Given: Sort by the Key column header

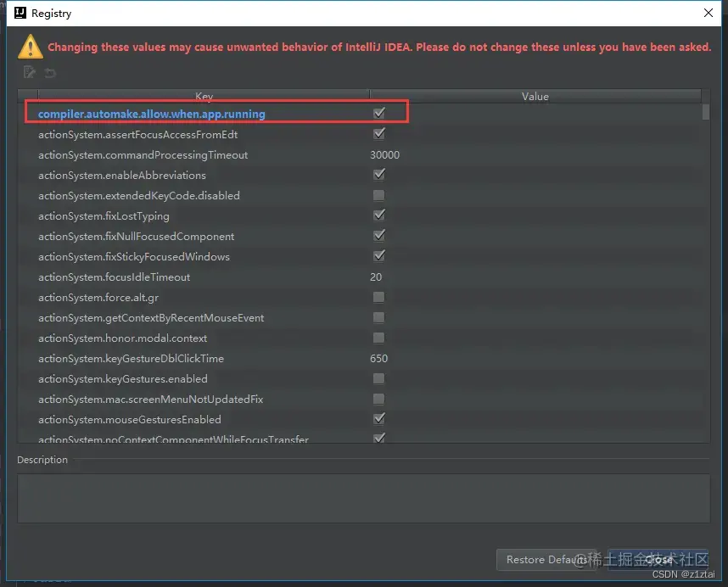Looking at the screenshot, I should click(x=204, y=96).
